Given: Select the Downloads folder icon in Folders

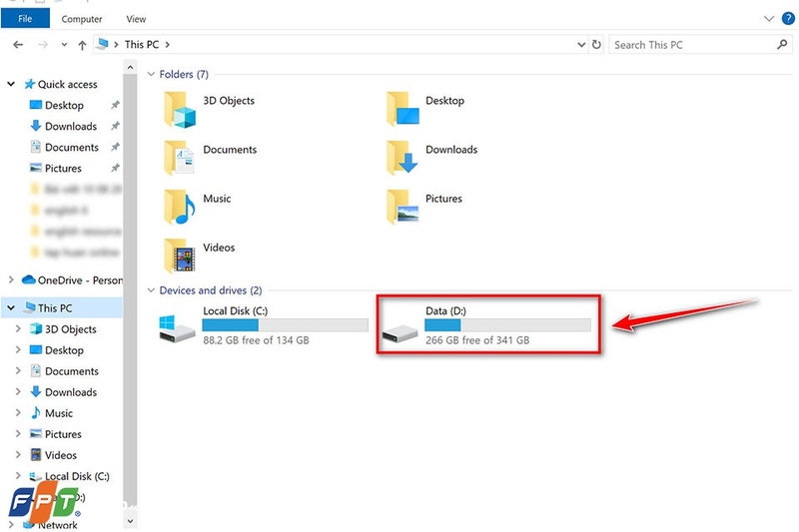Looking at the screenshot, I should tap(402, 158).
